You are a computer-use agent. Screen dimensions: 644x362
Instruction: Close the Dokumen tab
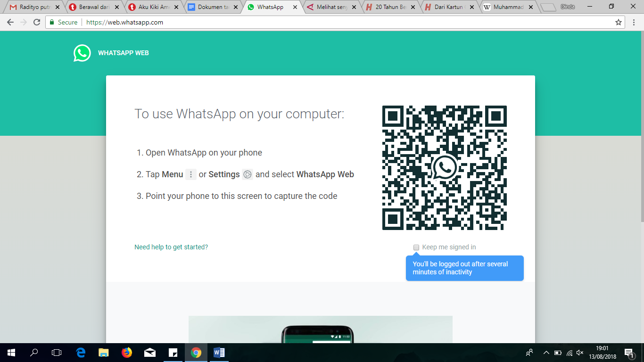point(236,8)
